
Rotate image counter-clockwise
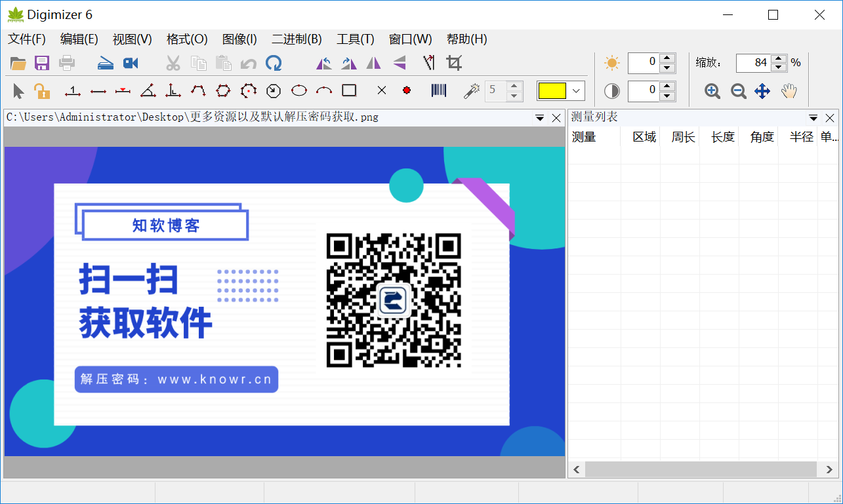coord(324,63)
